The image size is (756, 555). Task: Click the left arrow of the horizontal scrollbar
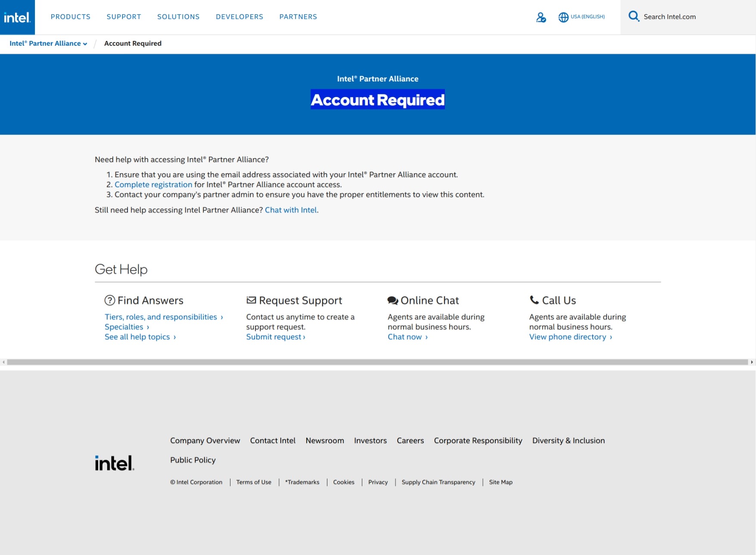(3, 362)
